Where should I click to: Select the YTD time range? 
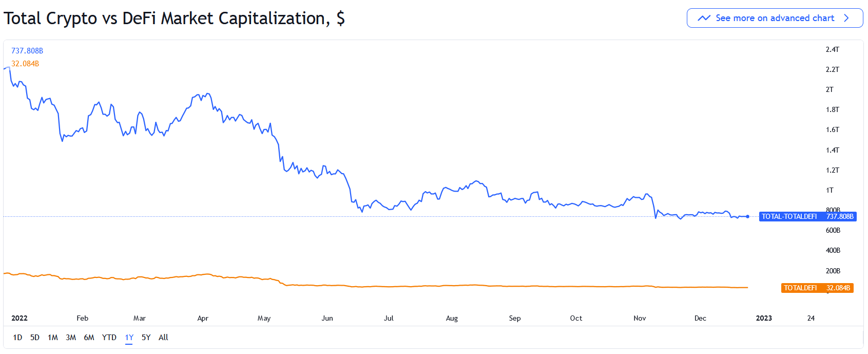pyautogui.click(x=109, y=338)
